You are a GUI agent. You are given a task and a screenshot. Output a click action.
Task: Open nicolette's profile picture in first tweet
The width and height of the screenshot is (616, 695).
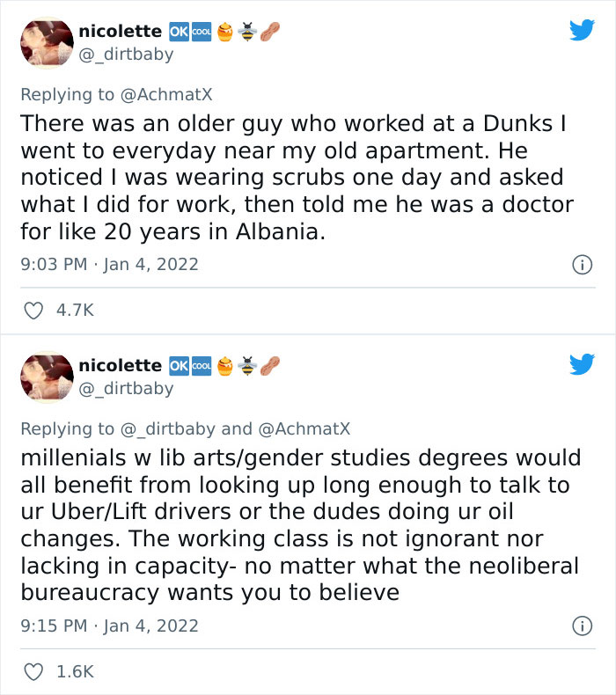point(47,43)
